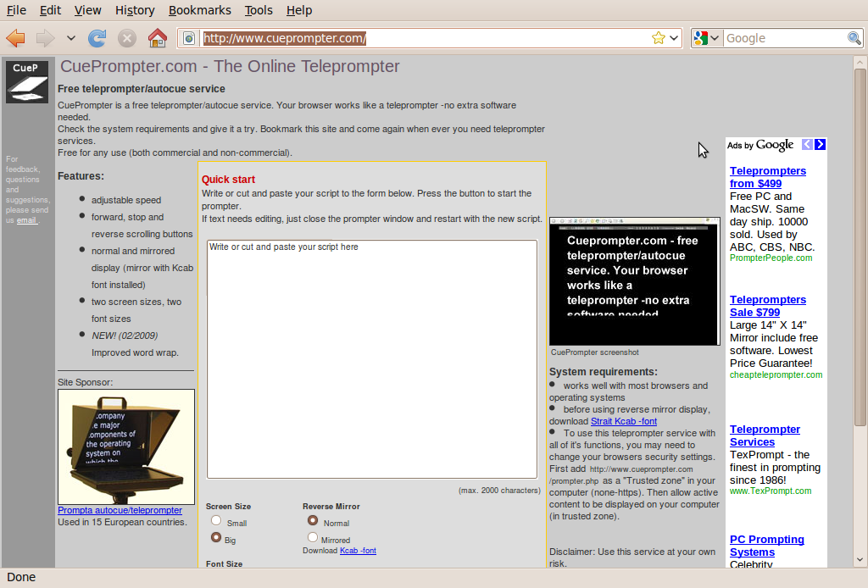Click the 'System requirements:' heading
Screen dimensions: 868x588
point(604,372)
